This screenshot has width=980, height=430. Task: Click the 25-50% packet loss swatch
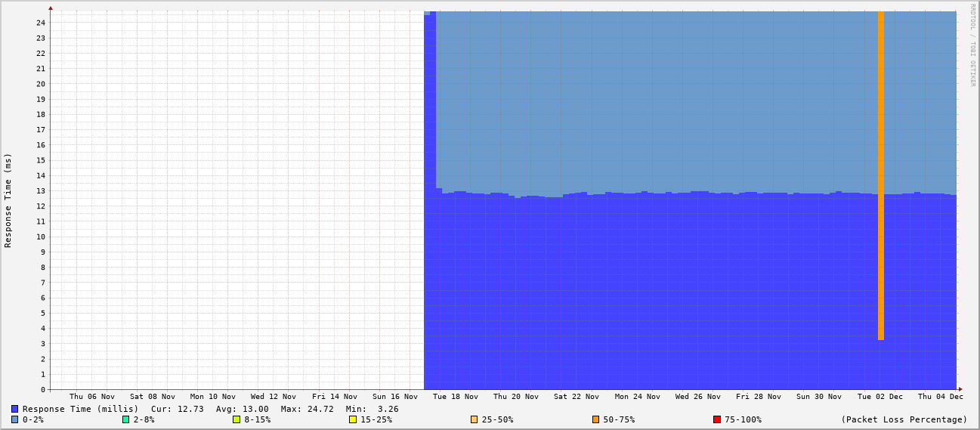[475, 419]
